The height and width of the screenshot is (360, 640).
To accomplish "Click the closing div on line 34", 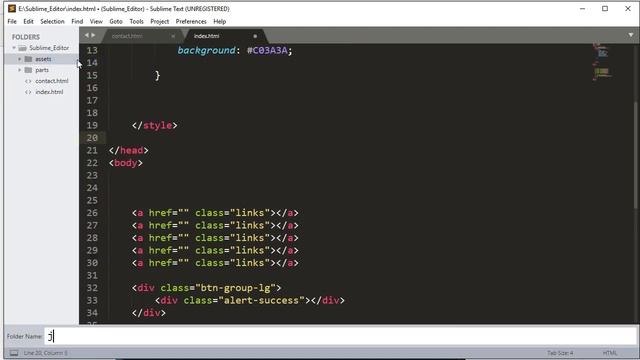I will click(149, 313).
